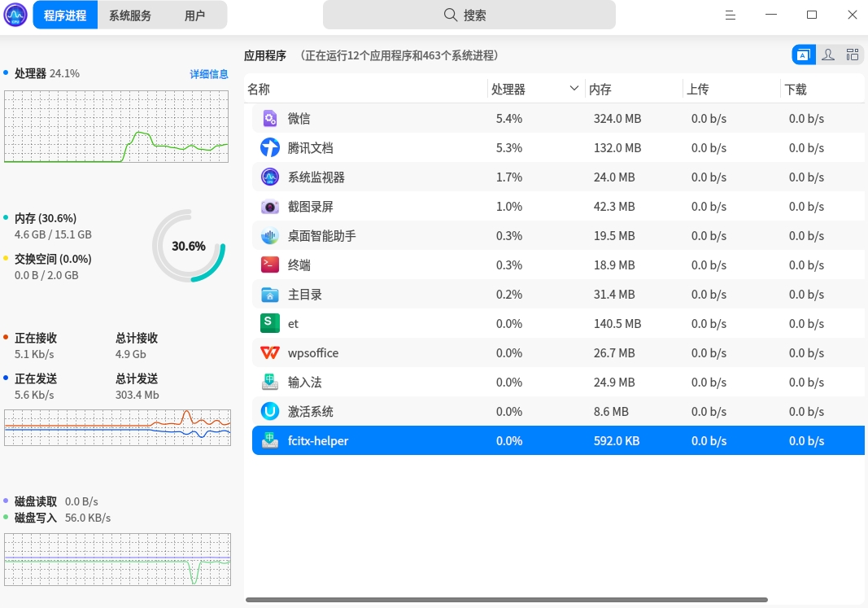Sort by 内存 column header
The width and height of the screenshot is (868, 608).
tap(633, 90)
